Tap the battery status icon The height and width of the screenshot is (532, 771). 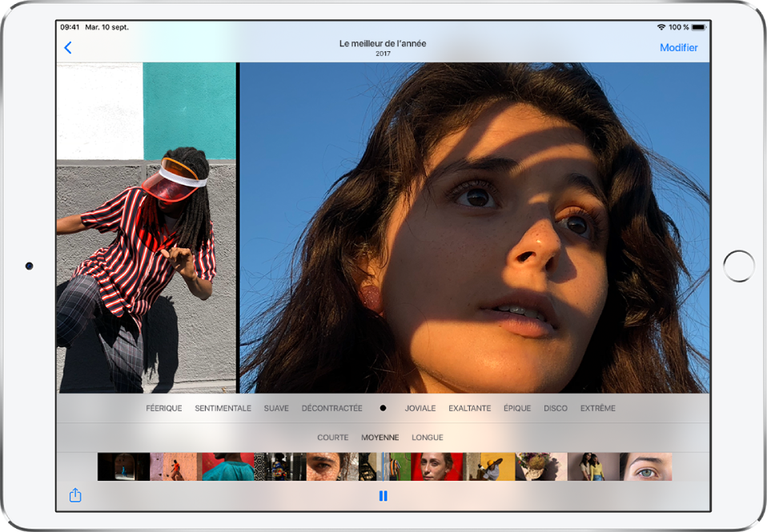click(699, 27)
